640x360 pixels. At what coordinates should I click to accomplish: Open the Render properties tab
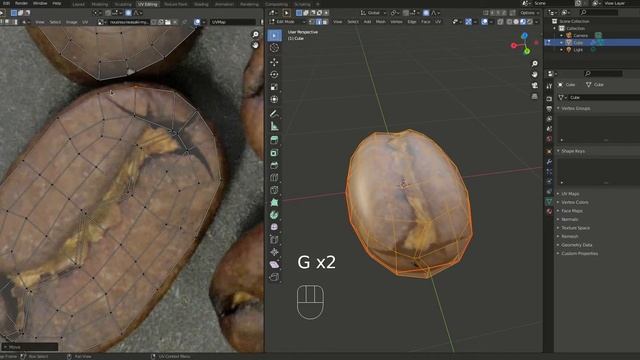tap(549, 99)
